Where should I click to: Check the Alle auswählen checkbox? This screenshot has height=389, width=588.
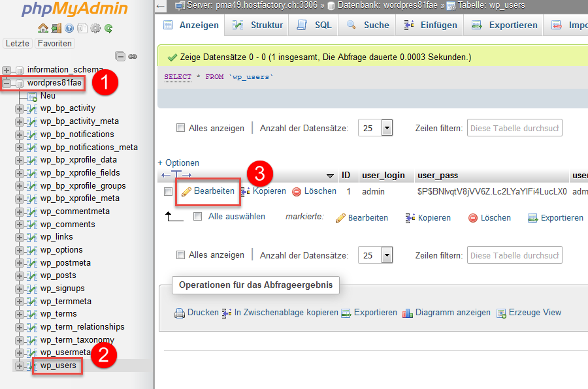[197, 216]
